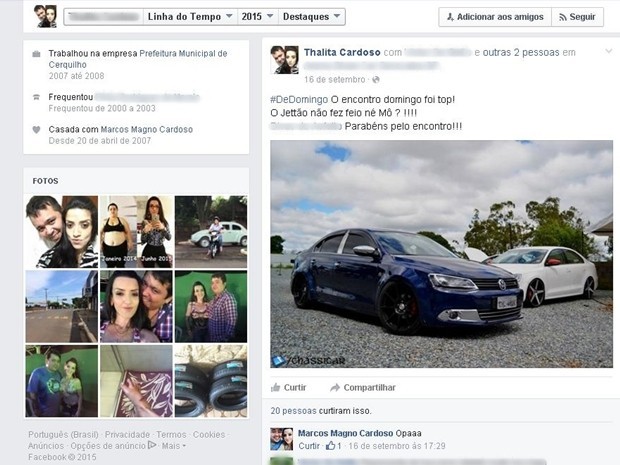Click the Termos footer link

[171, 435]
